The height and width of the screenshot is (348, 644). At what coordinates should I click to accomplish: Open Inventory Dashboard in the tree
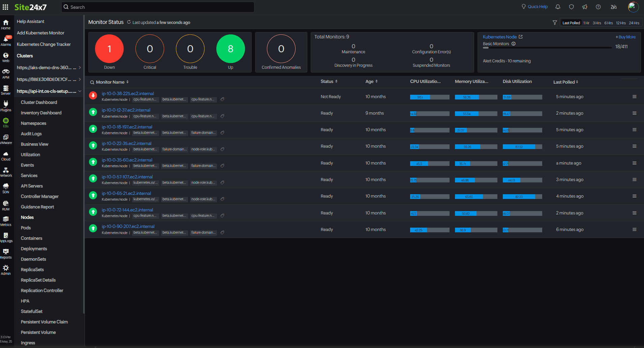(41, 113)
